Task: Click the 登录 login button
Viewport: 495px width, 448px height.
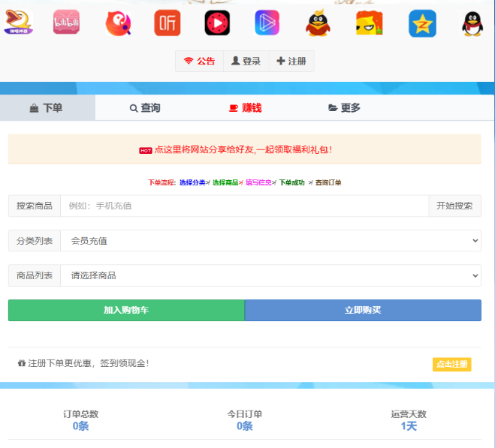Action: tap(246, 61)
